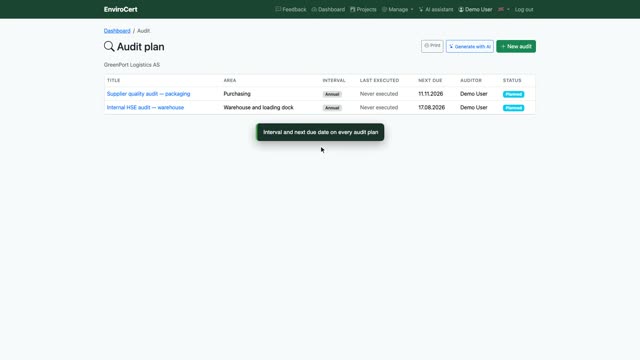Click Never executed in Internal HSE row
The height and width of the screenshot is (360, 640).
pyautogui.click(x=379, y=107)
